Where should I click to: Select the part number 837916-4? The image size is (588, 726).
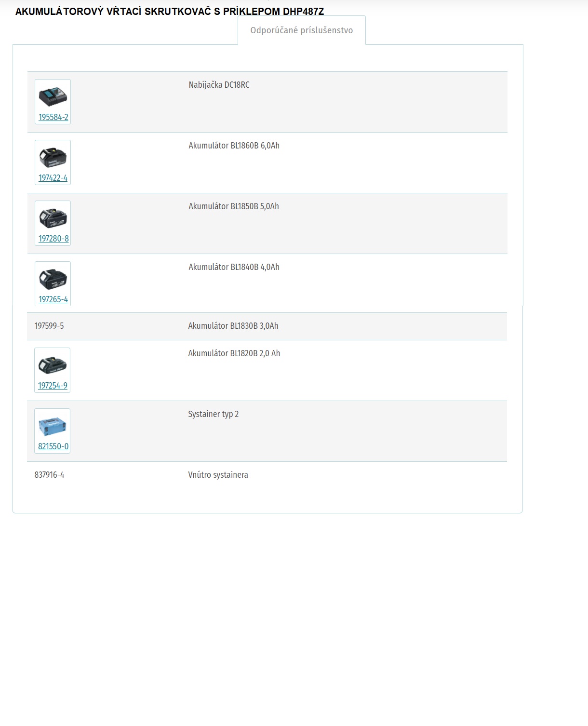coord(49,475)
